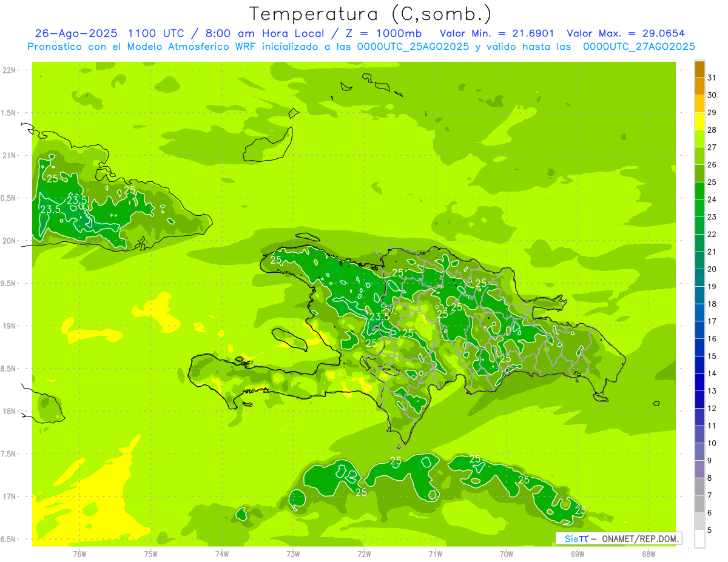Screen dimensions: 728x562
Task: Click the purple swatch between 8 and 9
Action: click(x=699, y=469)
